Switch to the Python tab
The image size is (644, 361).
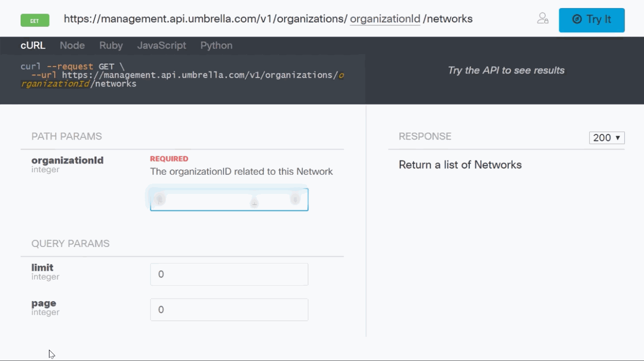(x=216, y=45)
